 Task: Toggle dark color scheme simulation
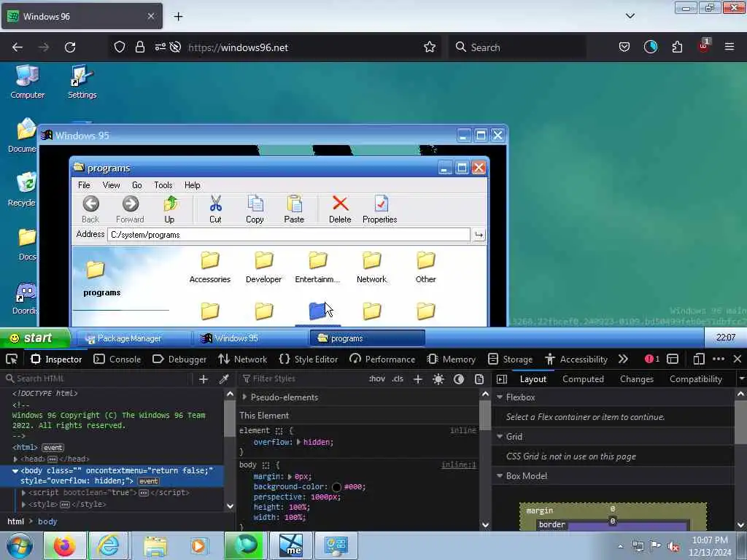coord(459,379)
